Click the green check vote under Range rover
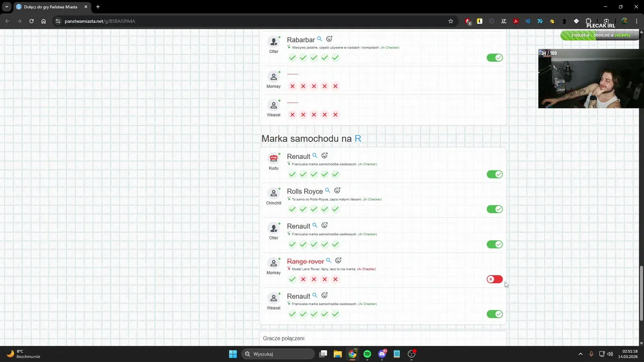Screen dimensions: 644x362 pos(292,279)
